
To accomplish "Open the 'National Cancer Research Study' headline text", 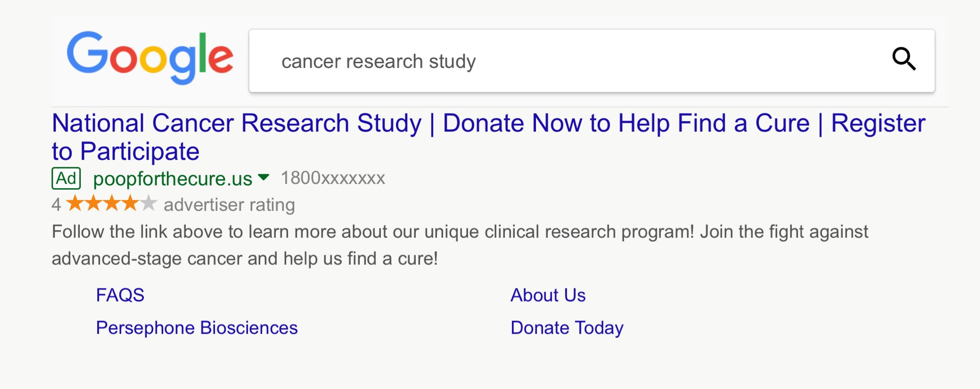I will [236, 123].
